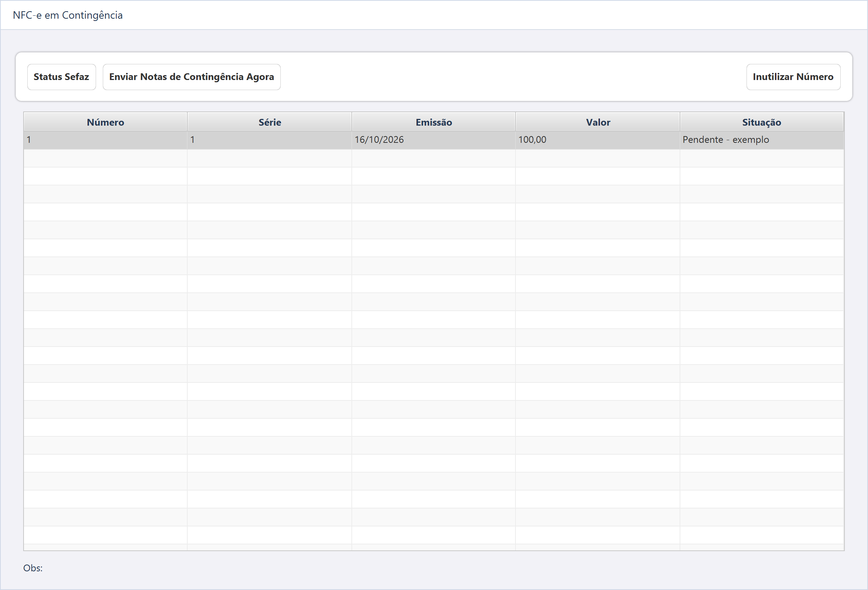
Task: Select the emission date 16/10/2026 cell
Action: tap(434, 140)
